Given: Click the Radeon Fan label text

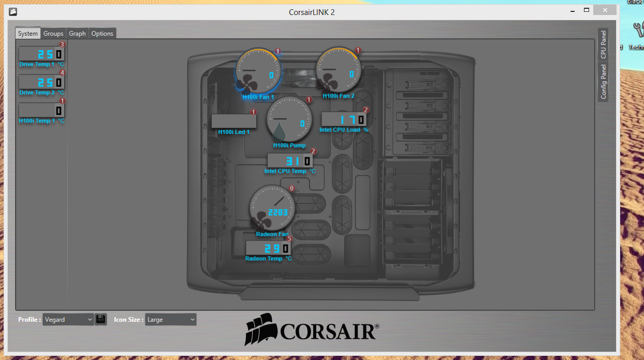Looking at the screenshot, I should [x=272, y=234].
